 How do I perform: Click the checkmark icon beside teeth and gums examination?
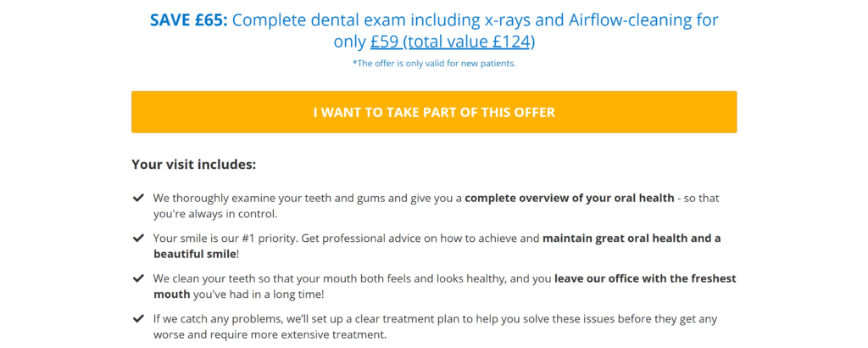[138, 198]
